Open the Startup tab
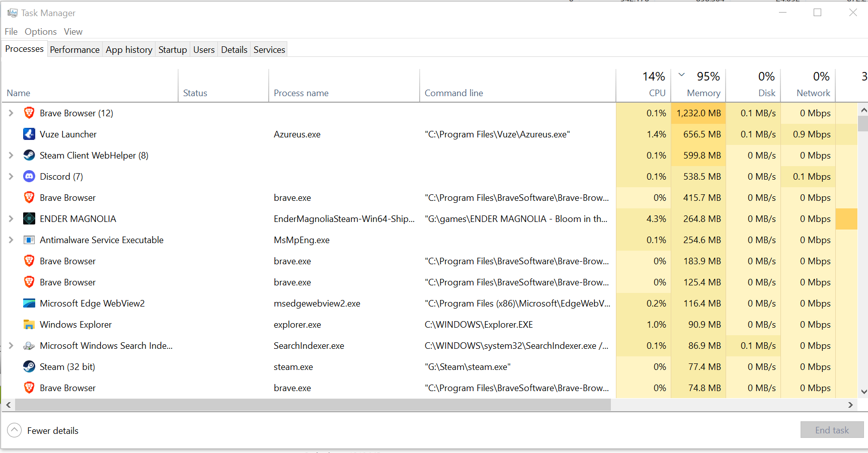 click(x=173, y=49)
